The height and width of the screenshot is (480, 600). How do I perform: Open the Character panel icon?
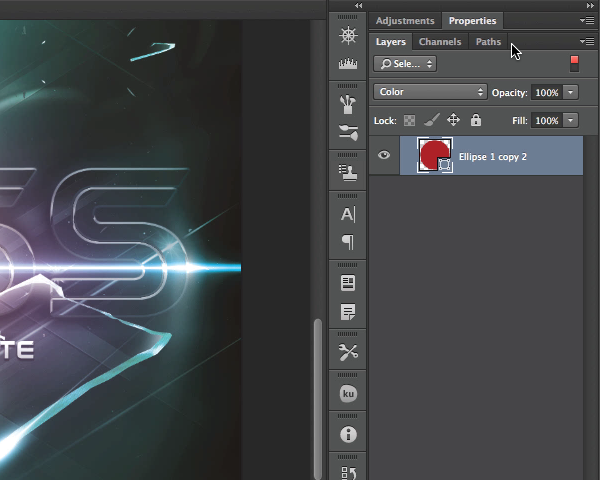pyautogui.click(x=348, y=214)
